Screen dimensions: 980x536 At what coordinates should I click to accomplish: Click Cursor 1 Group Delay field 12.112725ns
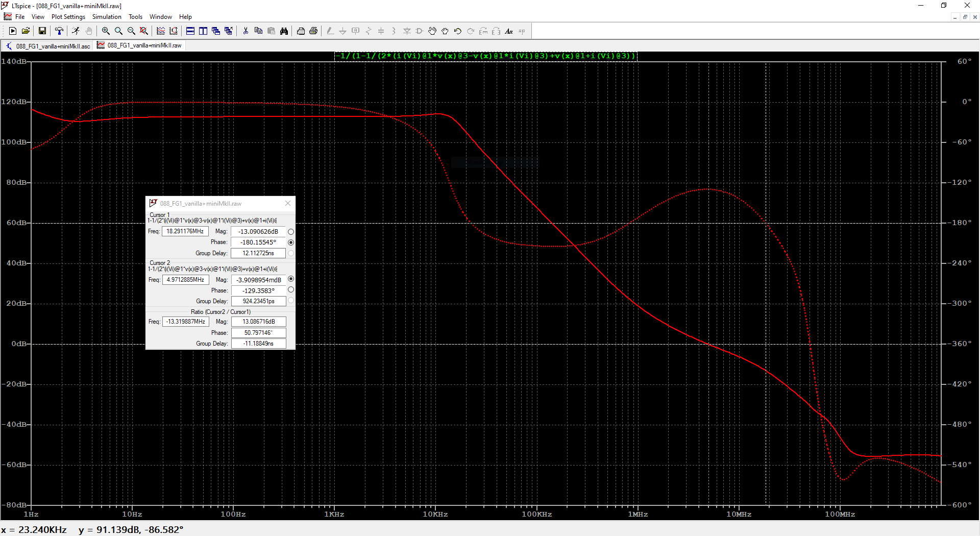click(x=258, y=253)
